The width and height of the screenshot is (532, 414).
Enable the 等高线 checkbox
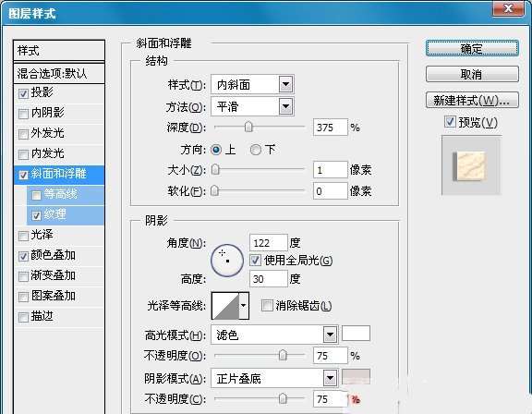(x=36, y=195)
